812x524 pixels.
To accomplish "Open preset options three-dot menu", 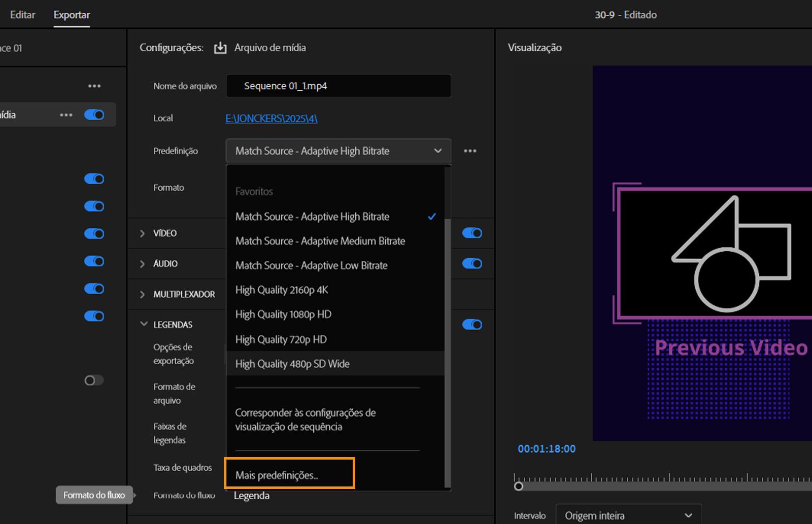I will (x=470, y=151).
